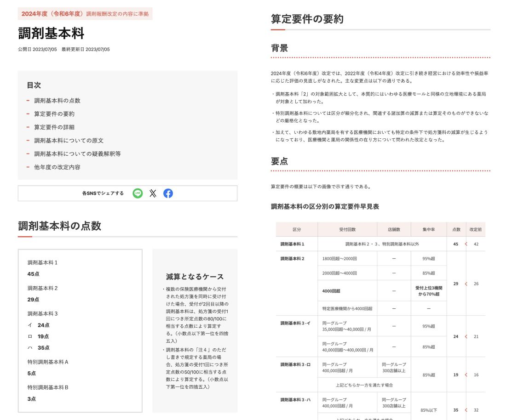The width and height of the screenshot is (506, 420).
Task: Open 他年度の改定内容 link
Action: coord(57,167)
